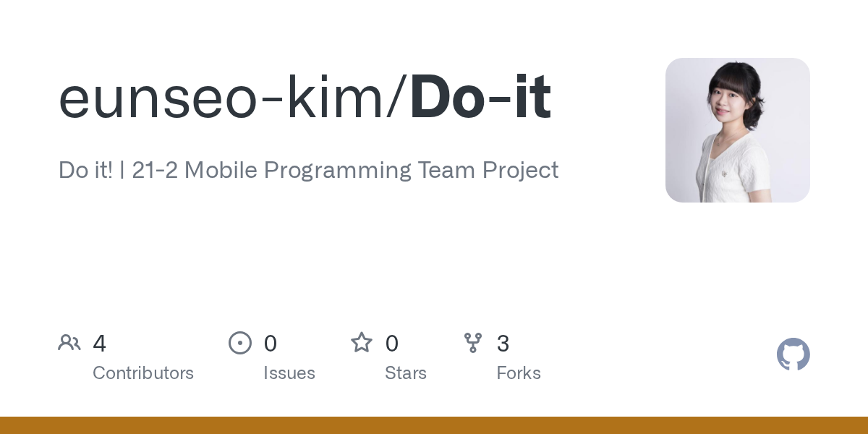The width and height of the screenshot is (868, 434).
Task: Click the Stars star icon
Action: tap(362, 342)
